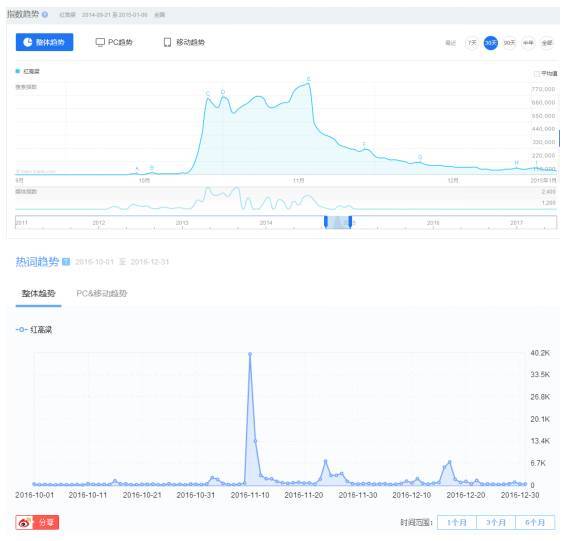The image size is (568, 541).
Task: Select the 全部 time range option
Action: click(547, 43)
